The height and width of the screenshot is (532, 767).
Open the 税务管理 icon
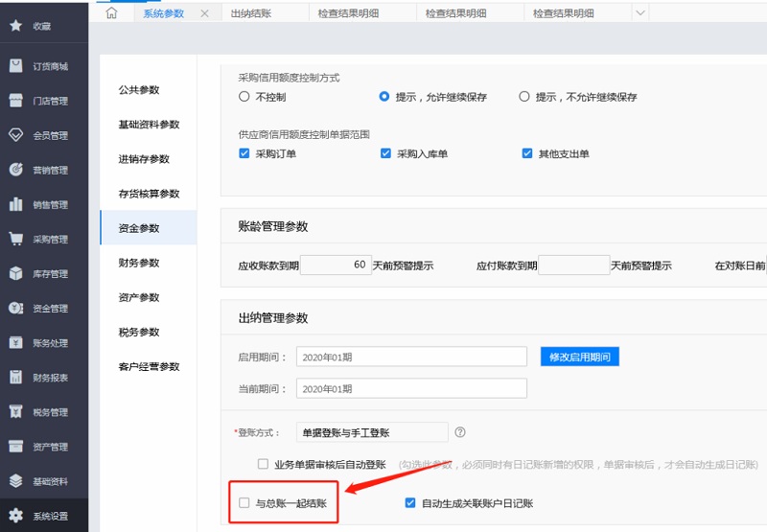click(15, 412)
